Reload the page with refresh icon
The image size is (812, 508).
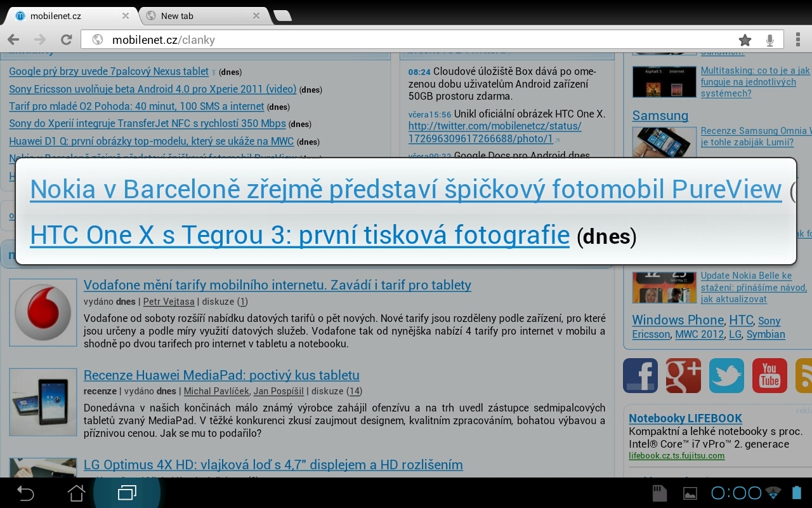coord(66,40)
